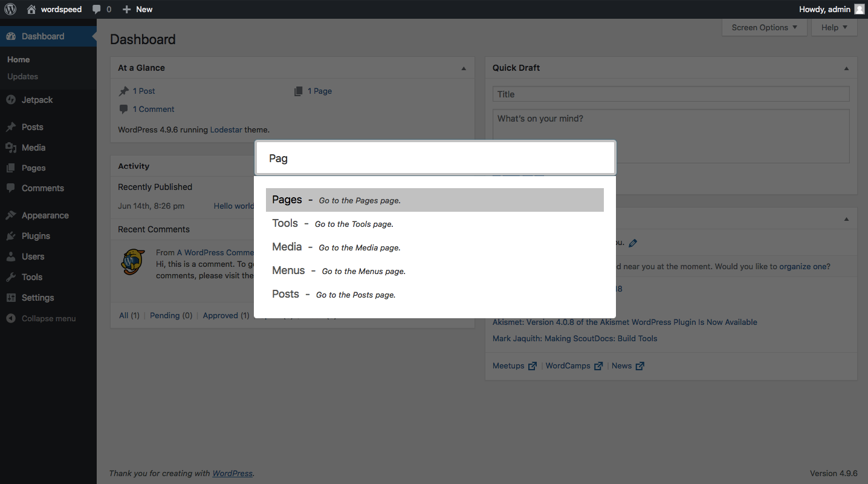Image resolution: width=868 pixels, height=484 pixels.
Task: Filter comments by All (1)
Action: 129,316
